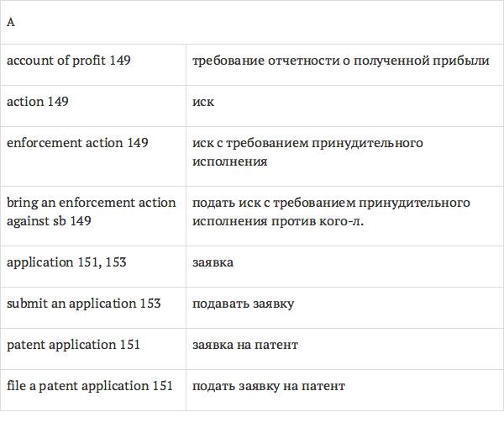The height and width of the screenshot is (428, 504).
Task: Select 'иск с требованием принудительного исполнения' cell
Action: point(307,152)
